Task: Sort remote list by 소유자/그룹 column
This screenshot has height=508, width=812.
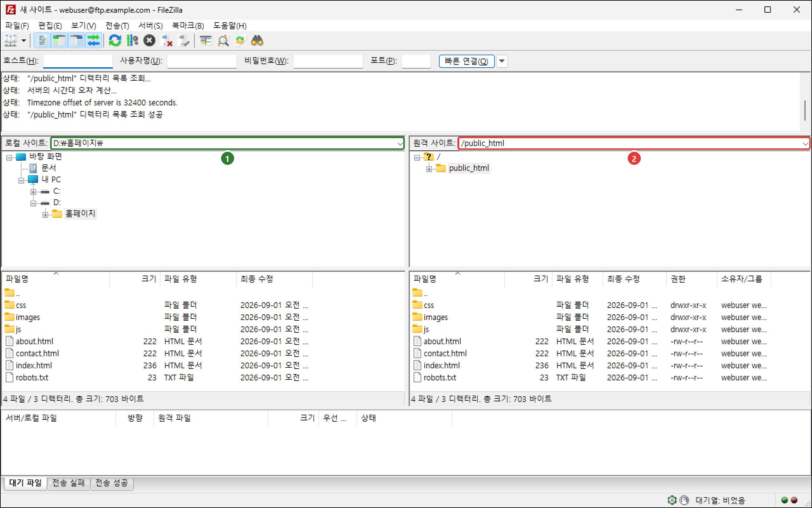Action: [x=743, y=279]
